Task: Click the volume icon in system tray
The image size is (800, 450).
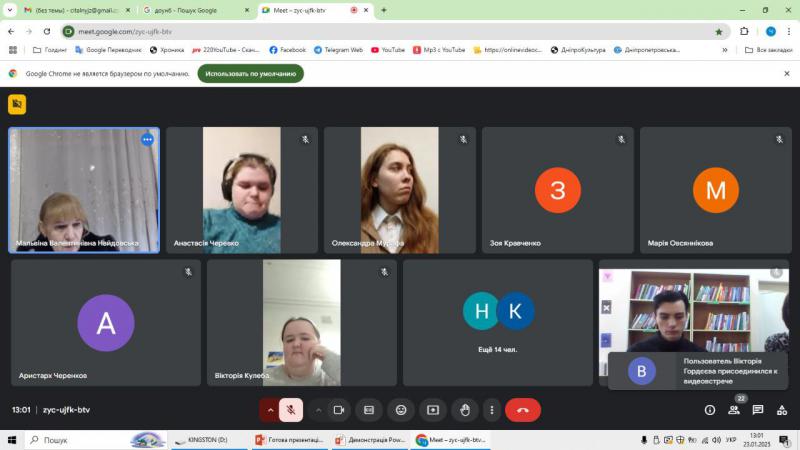Action: tap(716, 440)
